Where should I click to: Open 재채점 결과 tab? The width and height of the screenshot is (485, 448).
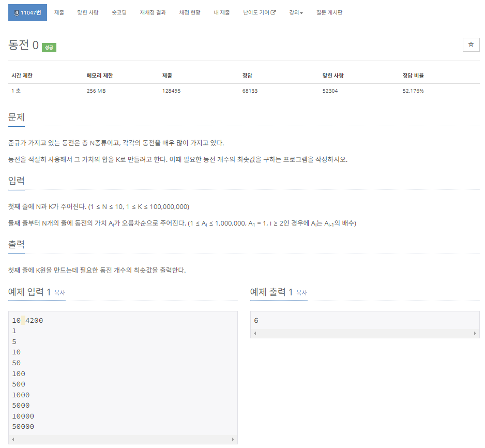tap(153, 13)
